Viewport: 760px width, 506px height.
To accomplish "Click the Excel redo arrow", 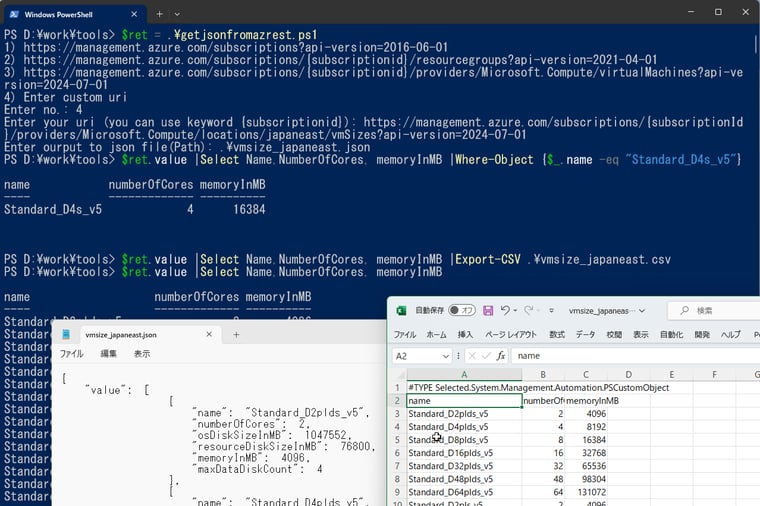I will pos(528,310).
